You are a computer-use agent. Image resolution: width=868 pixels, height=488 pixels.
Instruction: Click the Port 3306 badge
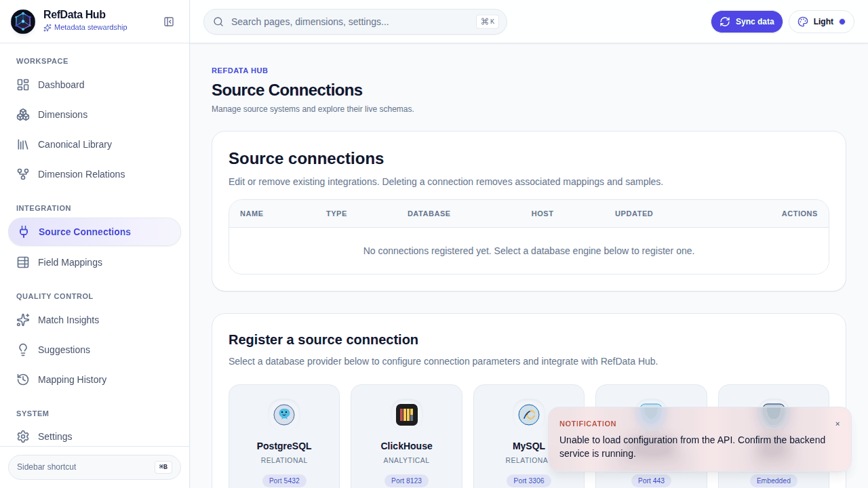(529, 481)
